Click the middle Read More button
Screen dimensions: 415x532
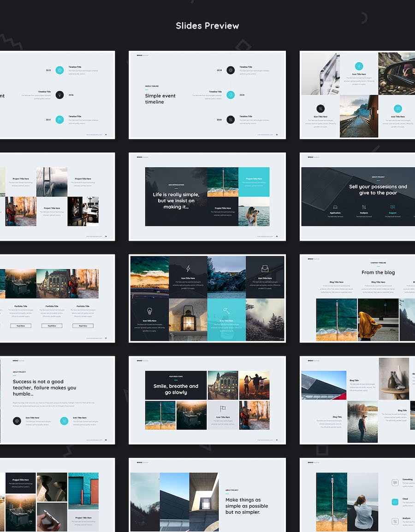click(x=52, y=325)
